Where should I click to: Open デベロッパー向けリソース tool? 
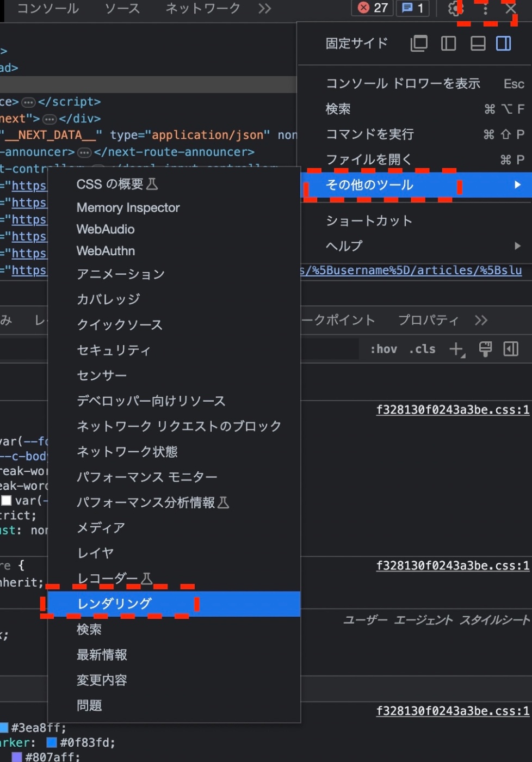174,401
